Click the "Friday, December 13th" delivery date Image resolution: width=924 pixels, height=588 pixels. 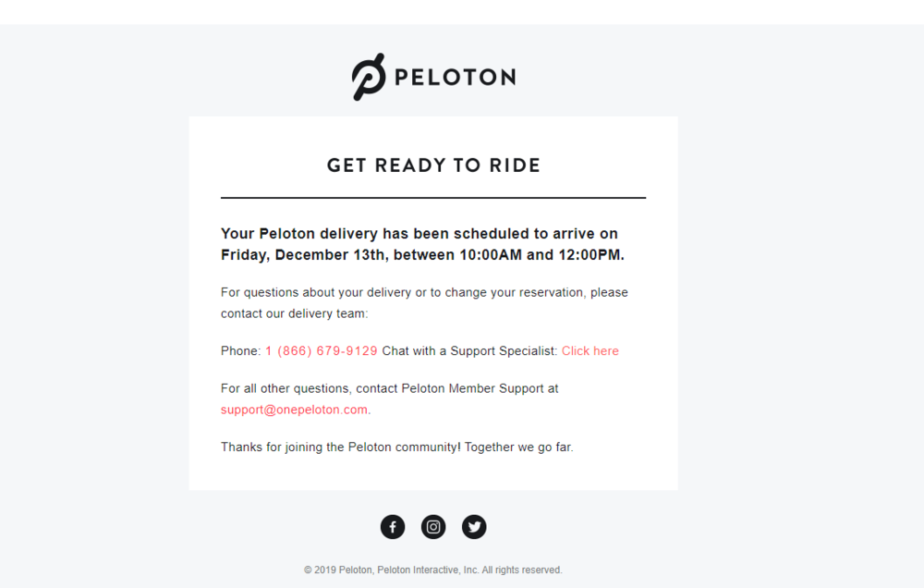[x=305, y=255]
